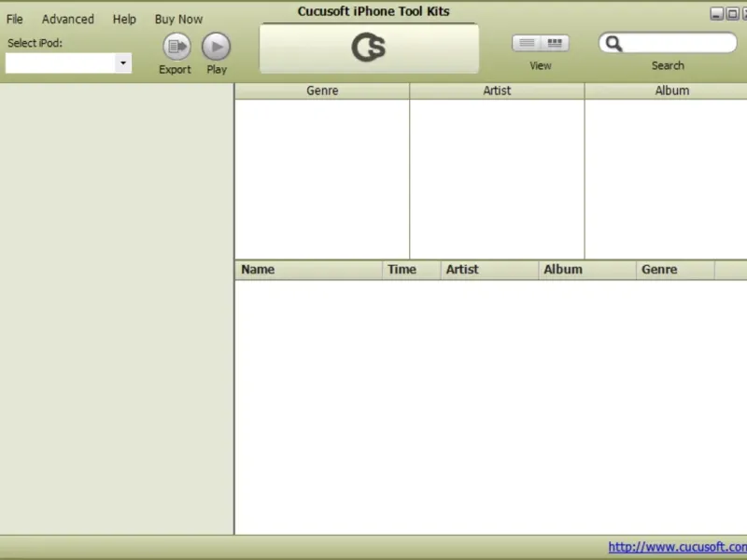Click the Select iPod combo box field

[x=68, y=63]
